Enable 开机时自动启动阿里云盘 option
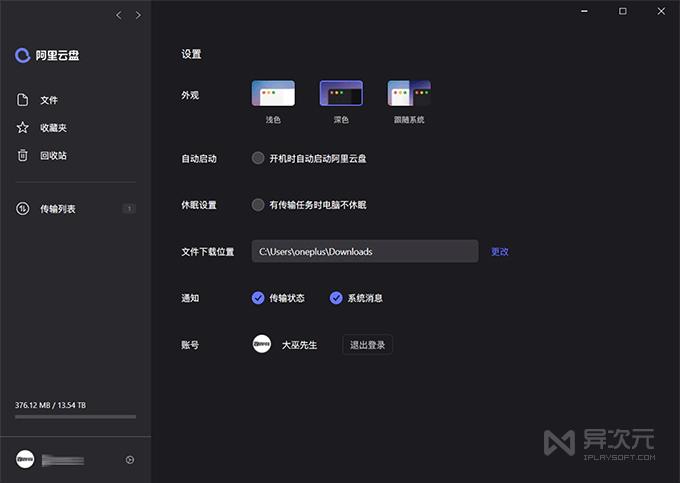 [x=258, y=158]
